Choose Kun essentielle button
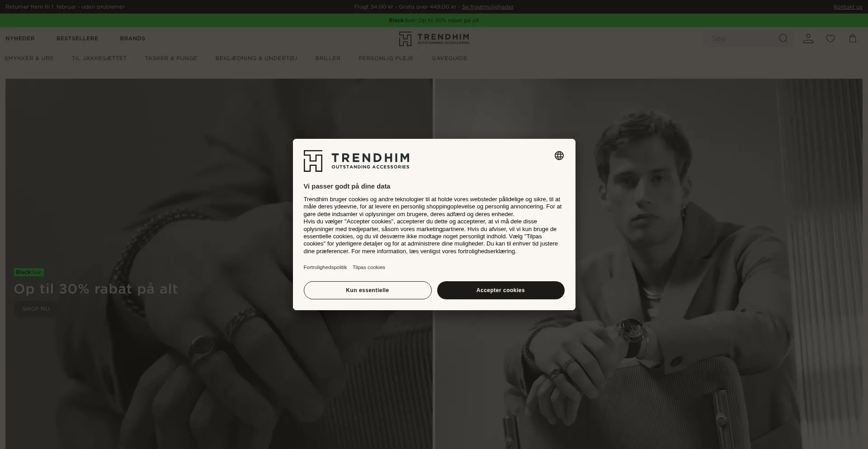 click(x=368, y=290)
